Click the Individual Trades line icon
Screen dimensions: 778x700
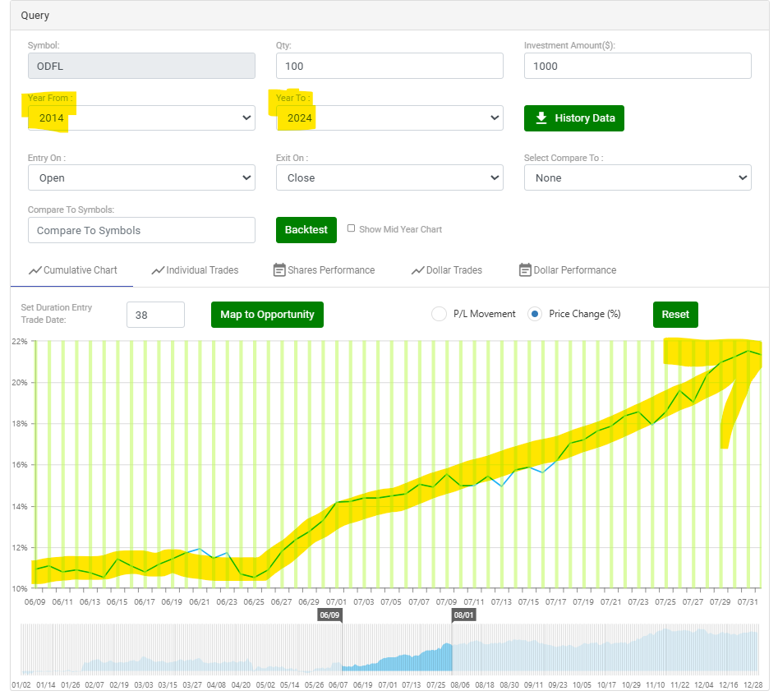(x=158, y=270)
